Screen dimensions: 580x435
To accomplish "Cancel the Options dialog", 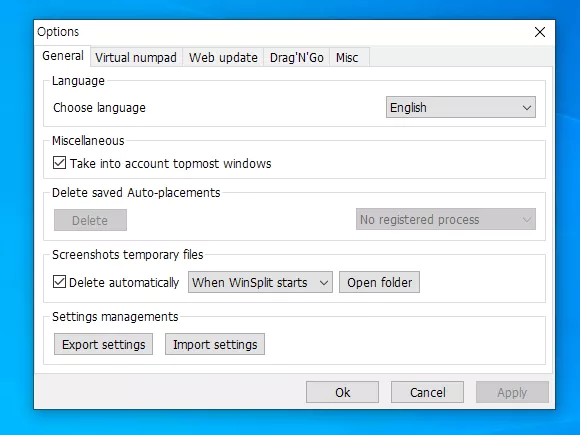I will pyautogui.click(x=428, y=392).
